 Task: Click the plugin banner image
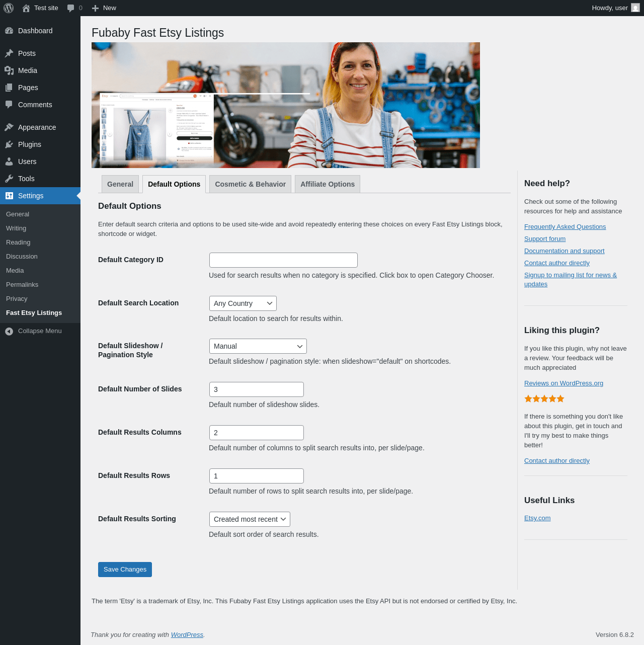pyautogui.click(x=286, y=105)
